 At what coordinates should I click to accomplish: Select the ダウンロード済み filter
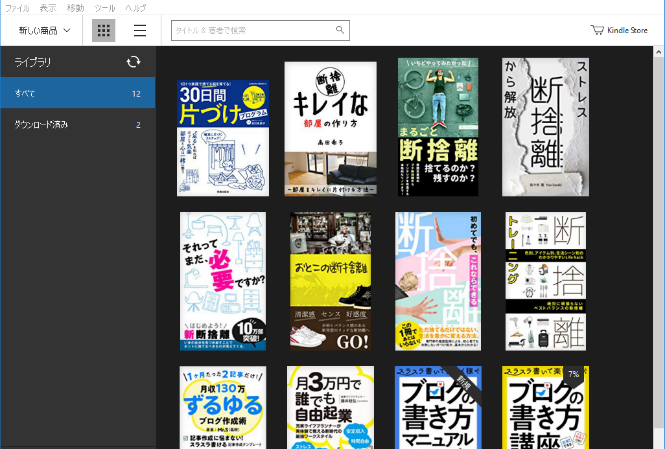(78, 124)
